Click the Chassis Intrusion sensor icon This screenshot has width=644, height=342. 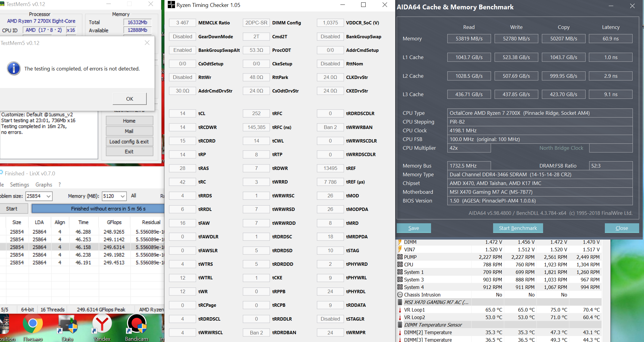[x=400, y=295]
